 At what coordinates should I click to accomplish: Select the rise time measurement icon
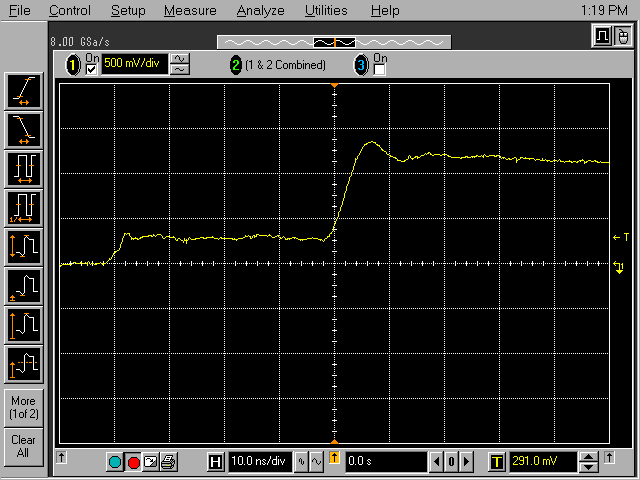pos(24,91)
